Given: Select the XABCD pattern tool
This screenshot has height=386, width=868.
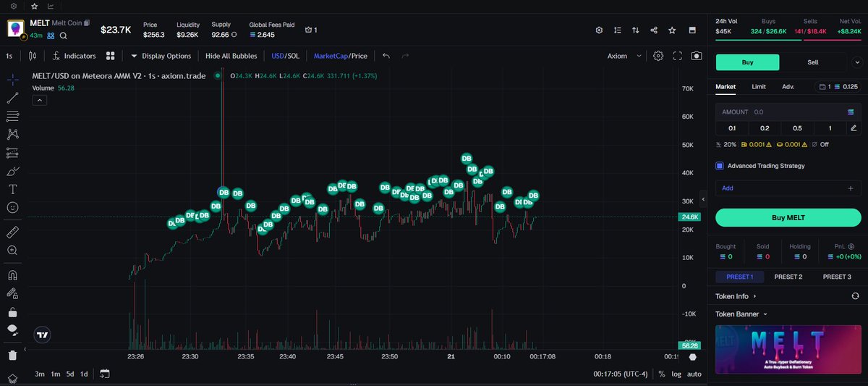Looking at the screenshot, I should click(12, 134).
